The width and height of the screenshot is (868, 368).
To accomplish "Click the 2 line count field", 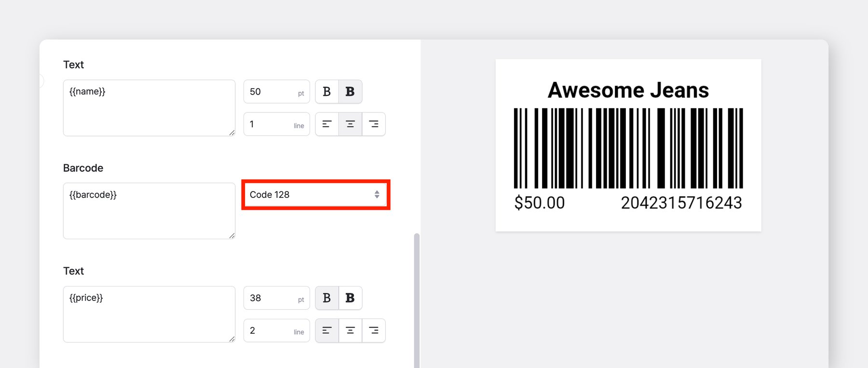I will [270, 331].
